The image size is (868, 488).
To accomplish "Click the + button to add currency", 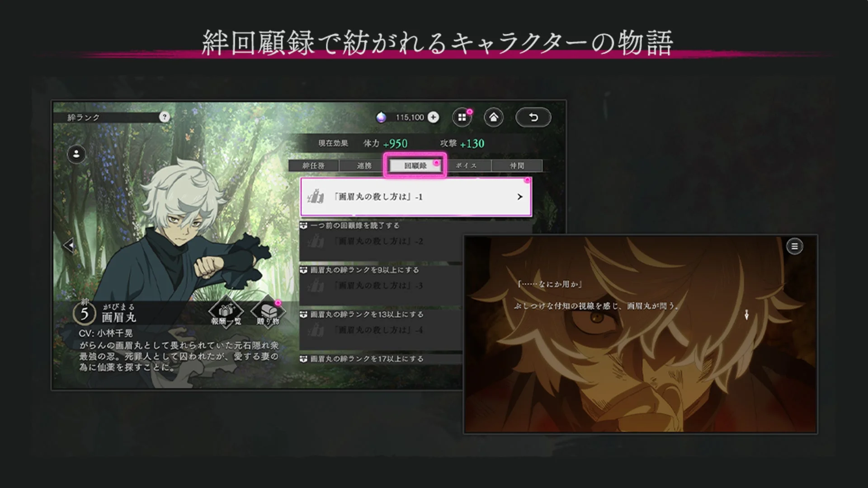I will (433, 117).
